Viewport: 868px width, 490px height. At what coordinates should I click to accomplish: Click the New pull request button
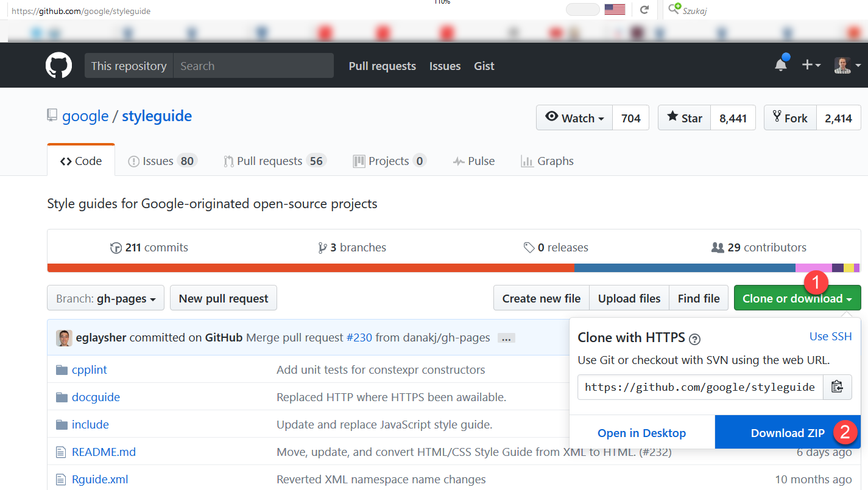[x=224, y=298]
